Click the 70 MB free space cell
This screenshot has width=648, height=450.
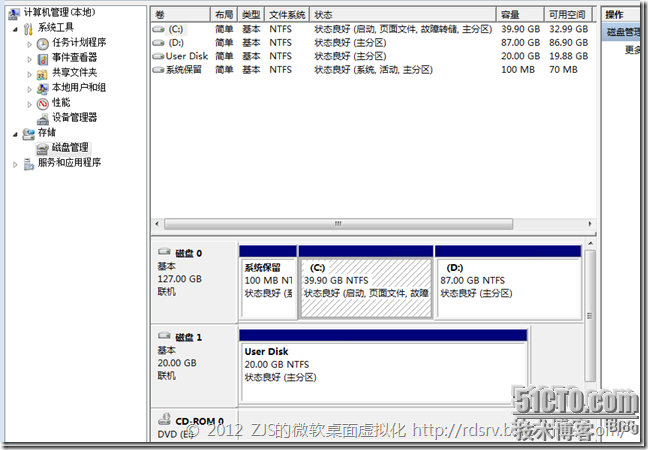click(x=563, y=70)
